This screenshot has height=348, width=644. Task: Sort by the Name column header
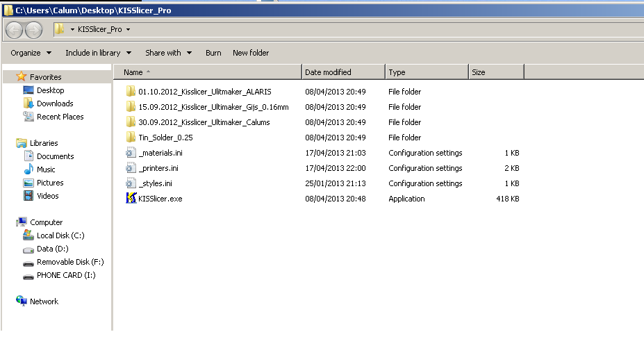pos(208,72)
